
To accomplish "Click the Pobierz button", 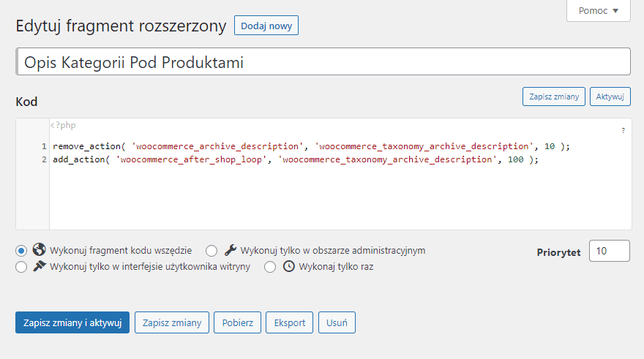I will tap(237, 322).
